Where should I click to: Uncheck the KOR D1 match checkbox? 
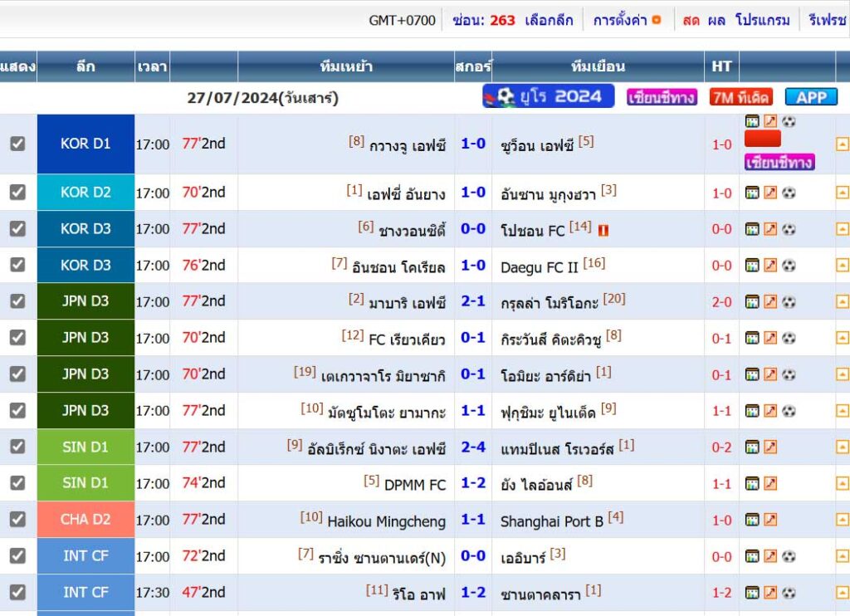pos(18,144)
